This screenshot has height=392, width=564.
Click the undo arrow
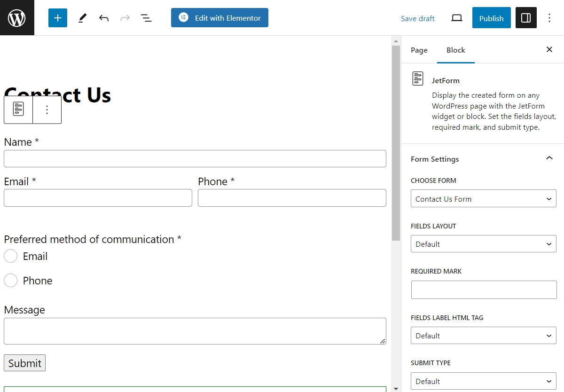coord(104,17)
